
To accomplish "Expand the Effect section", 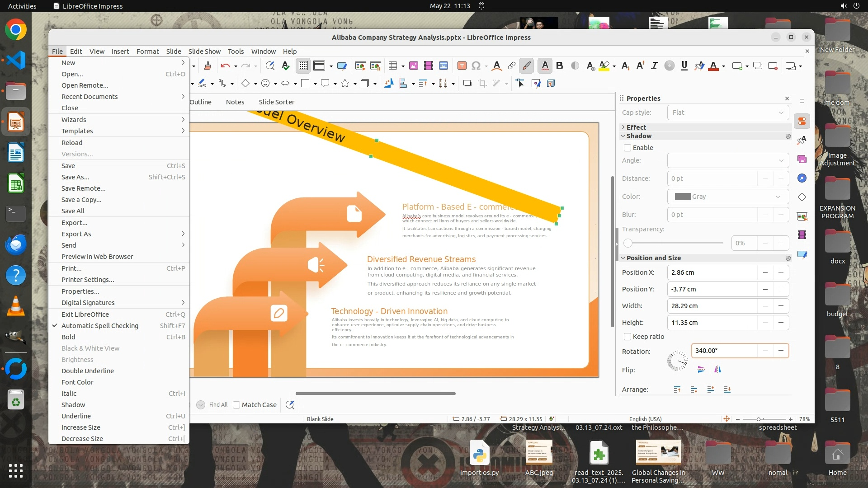I will click(636, 127).
